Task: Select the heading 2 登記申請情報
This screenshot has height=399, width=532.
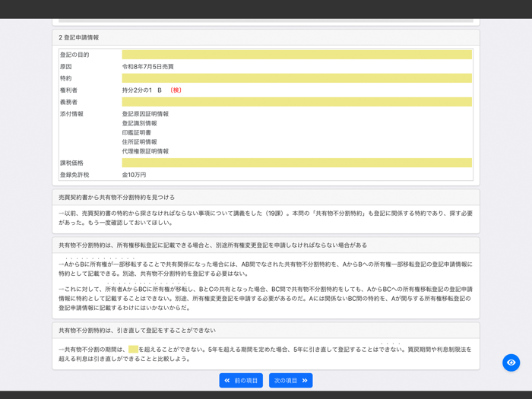Action: 79,37
